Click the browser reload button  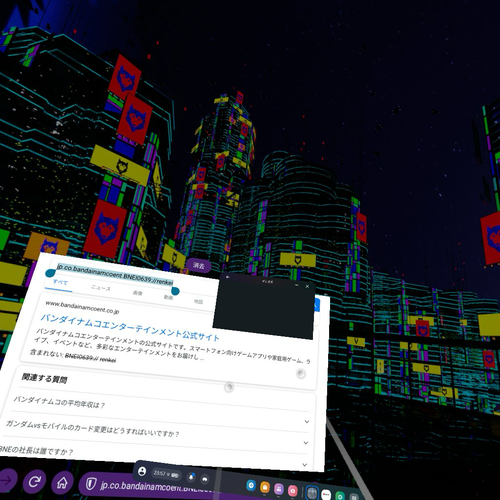[34, 481]
